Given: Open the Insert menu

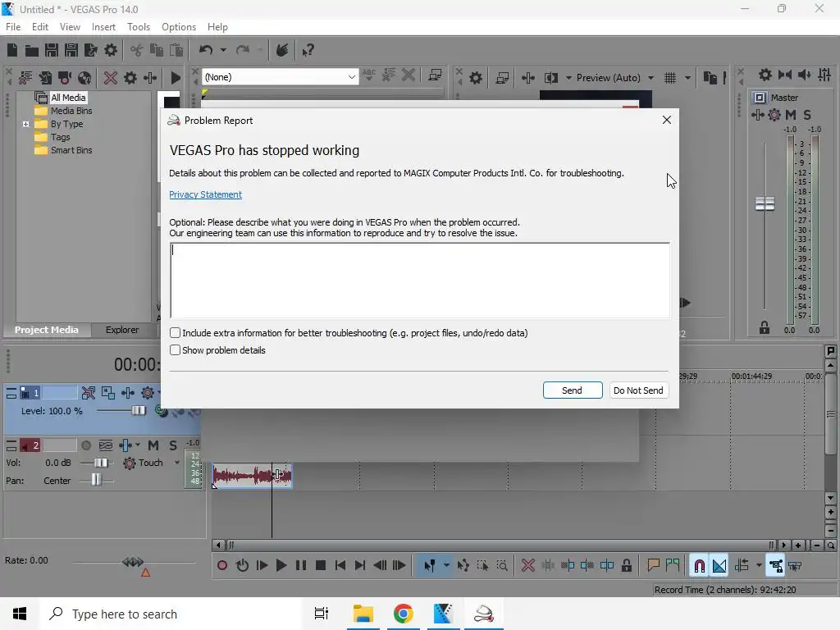Looking at the screenshot, I should 103,27.
